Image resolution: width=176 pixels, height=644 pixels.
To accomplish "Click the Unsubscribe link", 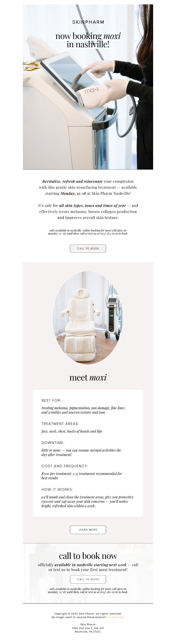I will click(x=115, y=617).
